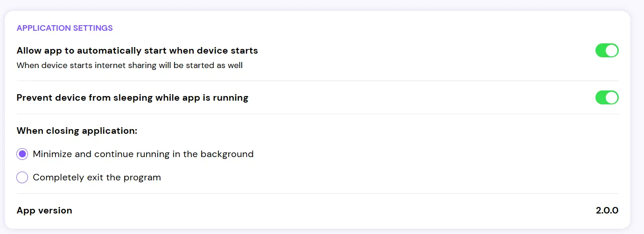The height and width of the screenshot is (234, 644).
Task: Click the 2.0.0 version number
Action: coord(607,211)
